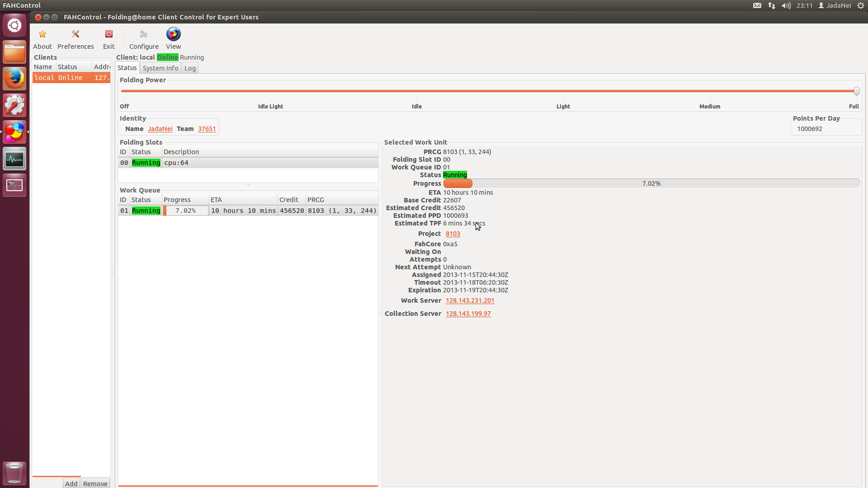Image resolution: width=868 pixels, height=488 pixels.
Task: Open the network connection indicator
Action: 772,5
